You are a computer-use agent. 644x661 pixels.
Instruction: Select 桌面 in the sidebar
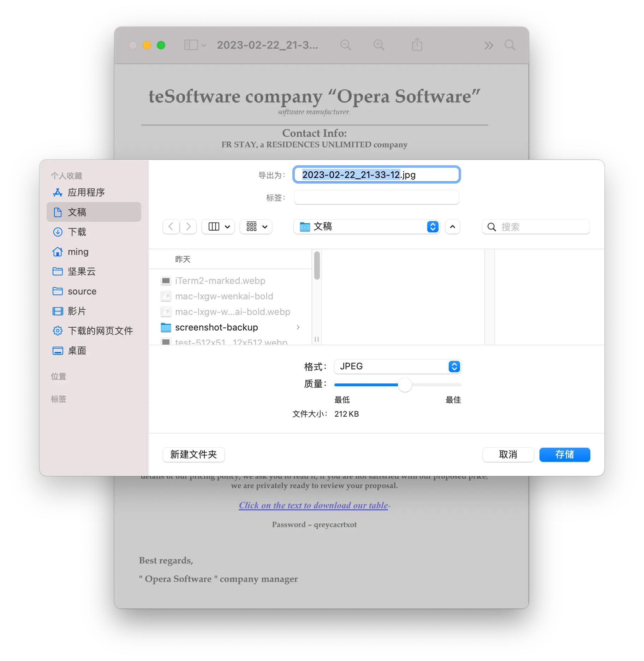[94, 351]
